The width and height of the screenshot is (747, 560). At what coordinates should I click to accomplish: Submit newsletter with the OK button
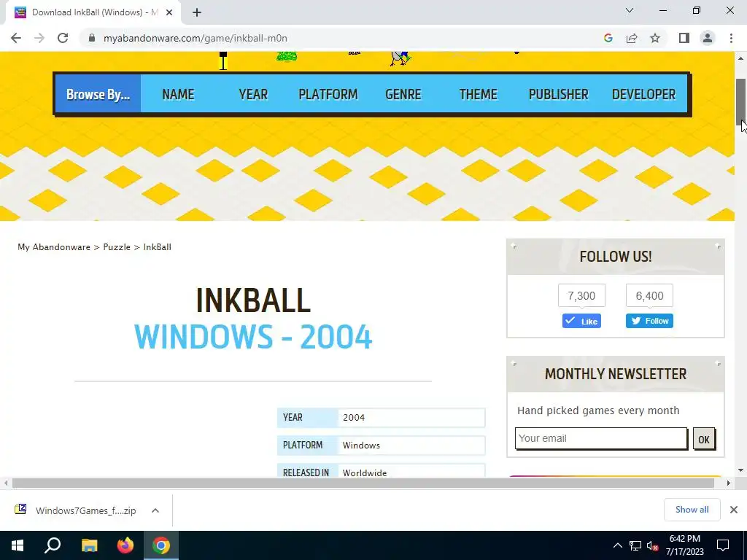(x=704, y=439)
